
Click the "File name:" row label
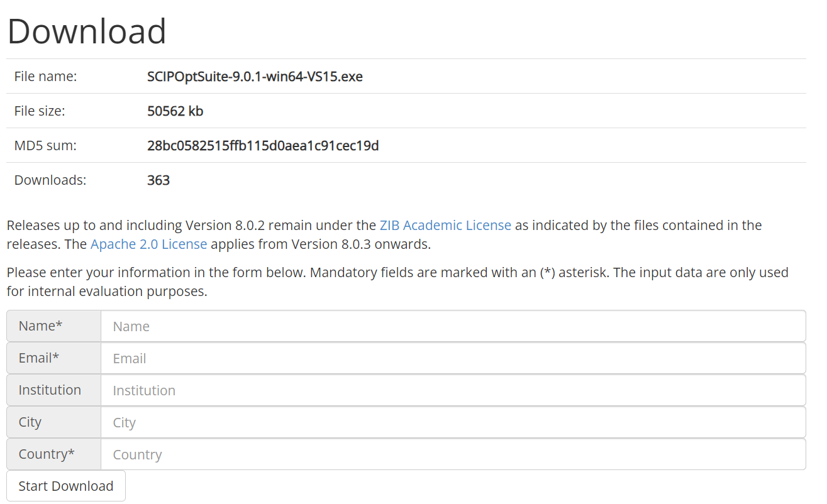tap(45, 77)
